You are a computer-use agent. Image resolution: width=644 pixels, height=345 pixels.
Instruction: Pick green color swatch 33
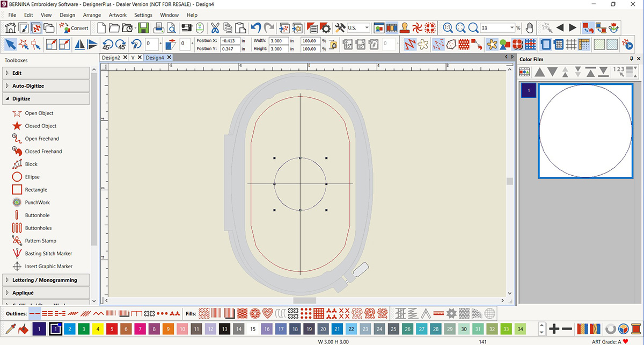505,328
